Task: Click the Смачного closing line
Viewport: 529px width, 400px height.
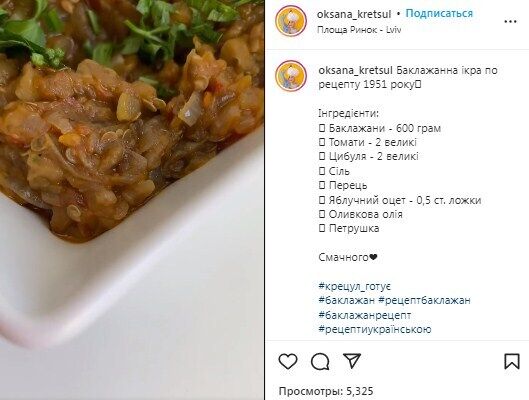Action: 348,257
